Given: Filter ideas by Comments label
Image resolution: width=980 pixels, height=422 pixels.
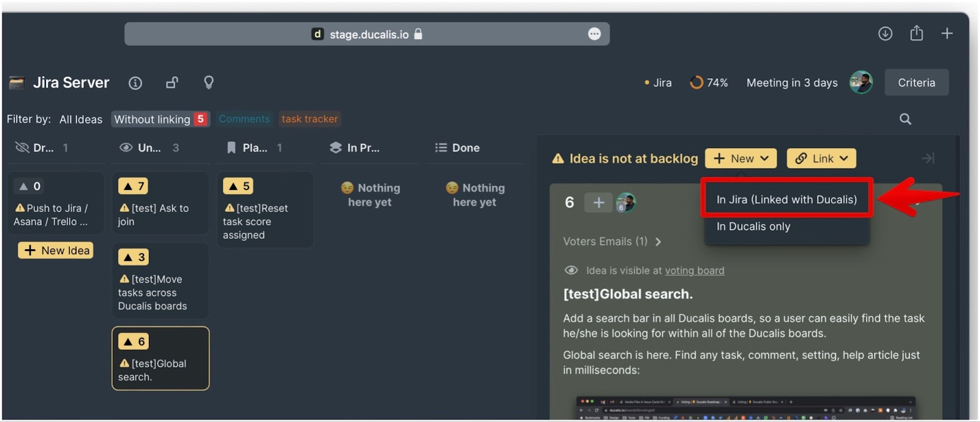Looking at the screenshot, I should coord(244,119).
